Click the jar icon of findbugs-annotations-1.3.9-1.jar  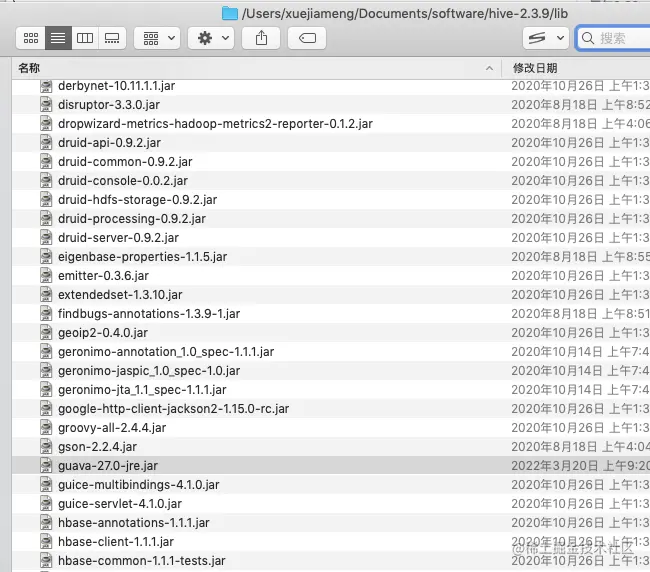click(46, 314)
